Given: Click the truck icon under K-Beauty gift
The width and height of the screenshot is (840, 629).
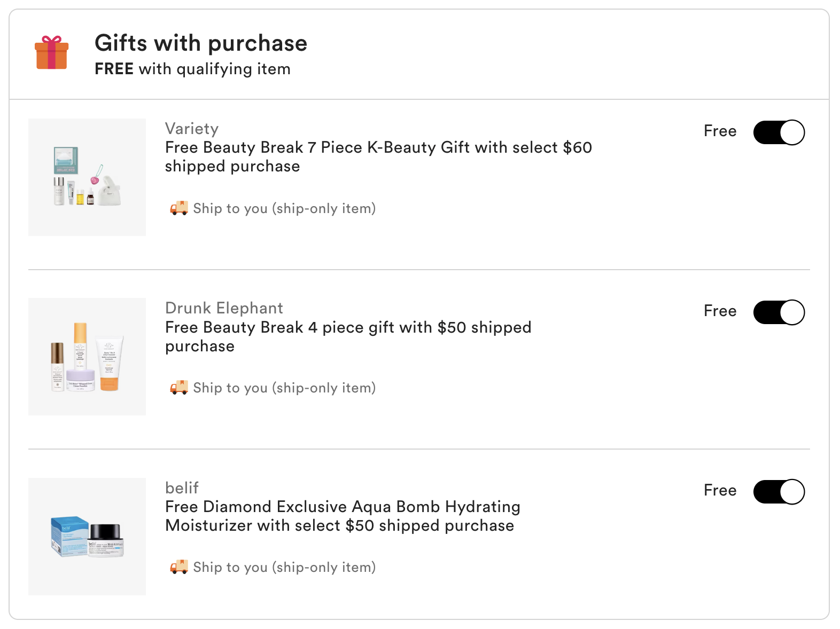Looking at the screenshot, I should 179,208.
